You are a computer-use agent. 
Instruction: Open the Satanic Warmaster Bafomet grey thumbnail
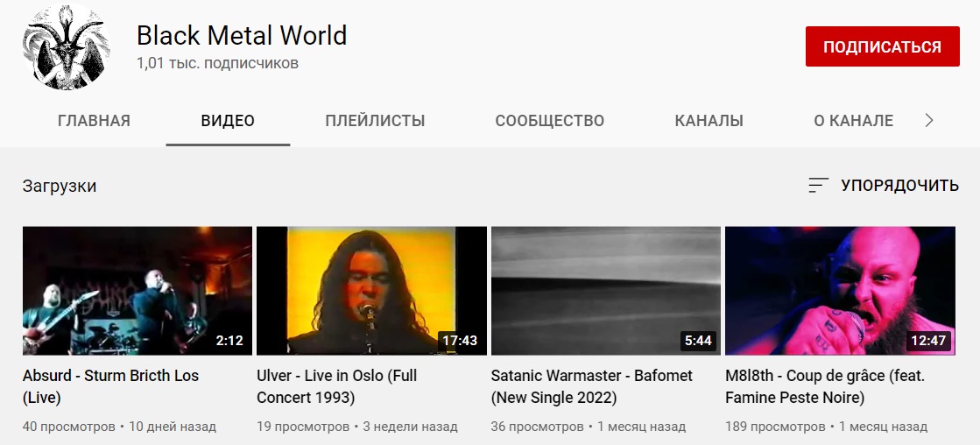coord(606,291)
